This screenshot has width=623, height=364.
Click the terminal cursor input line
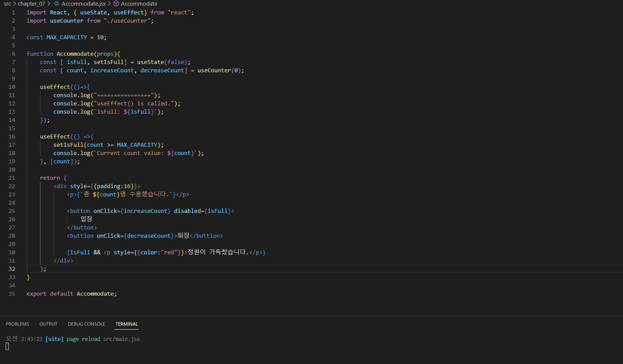(7, 347)
